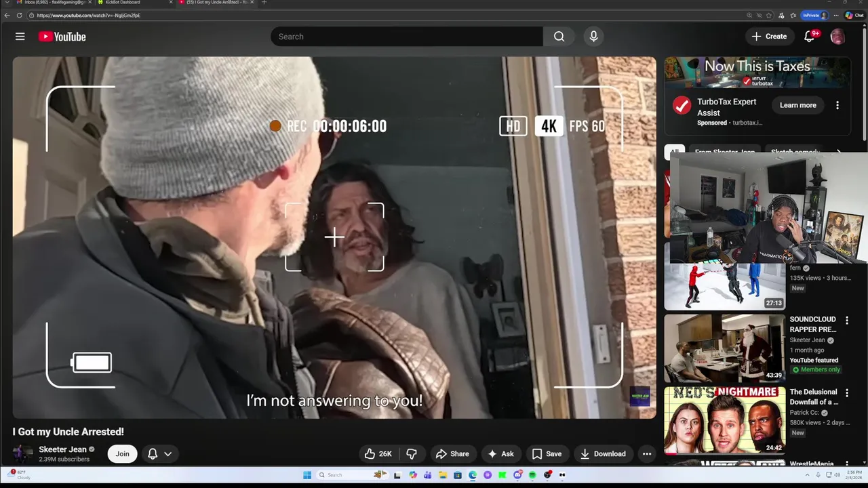Image resolution: width=868 pixels, height=488 pixels.
Task: Click the video player to pause
Action: pyautogui.click(x=334, y=237)
